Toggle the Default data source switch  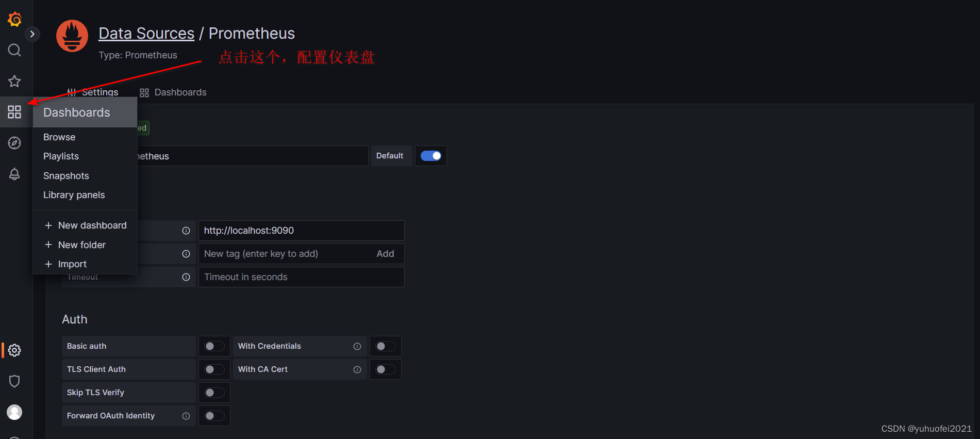[x=431, y=156]
